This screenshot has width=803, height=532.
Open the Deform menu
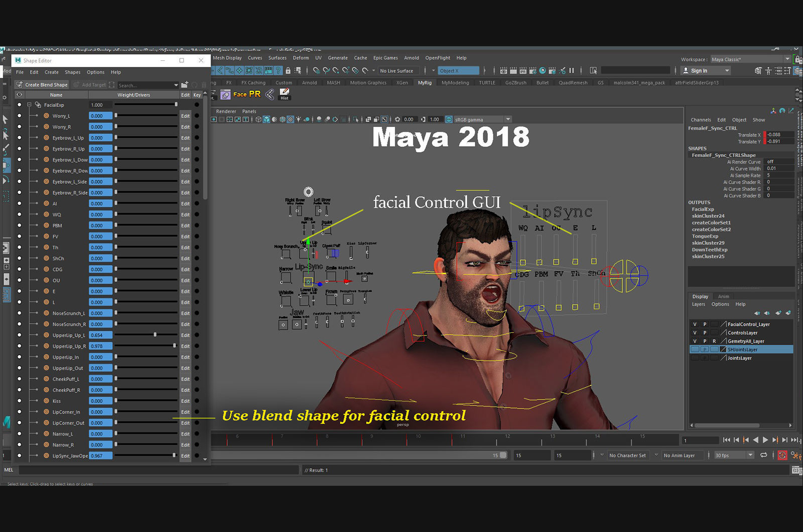click(301, 58)
